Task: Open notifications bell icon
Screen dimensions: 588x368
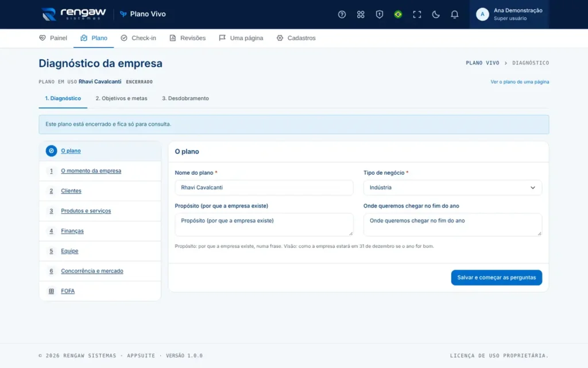Action: pyautogui.click(x=454, y=14)
